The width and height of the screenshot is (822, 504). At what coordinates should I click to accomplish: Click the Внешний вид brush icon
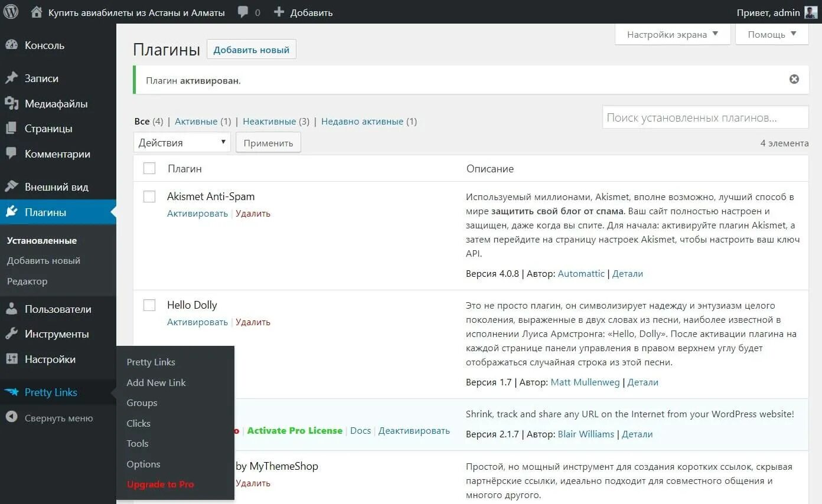pyautogui.click(x=11, y=186)
